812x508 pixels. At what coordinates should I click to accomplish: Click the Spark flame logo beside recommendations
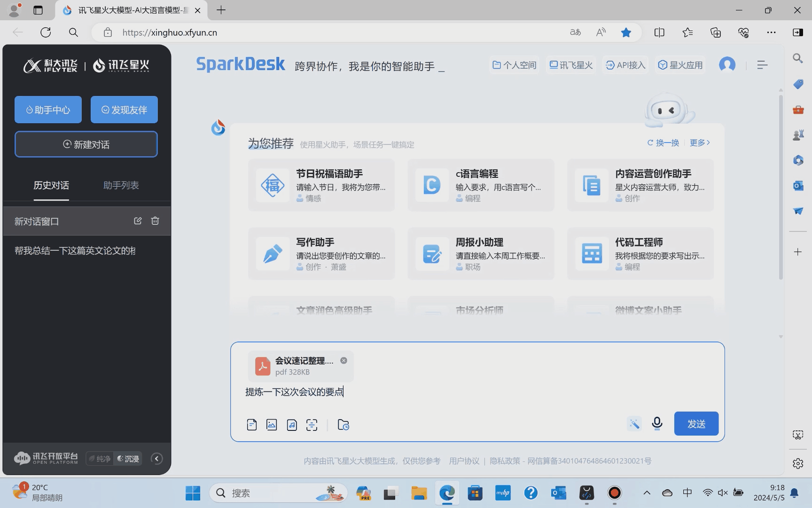(x=218, y=127)
